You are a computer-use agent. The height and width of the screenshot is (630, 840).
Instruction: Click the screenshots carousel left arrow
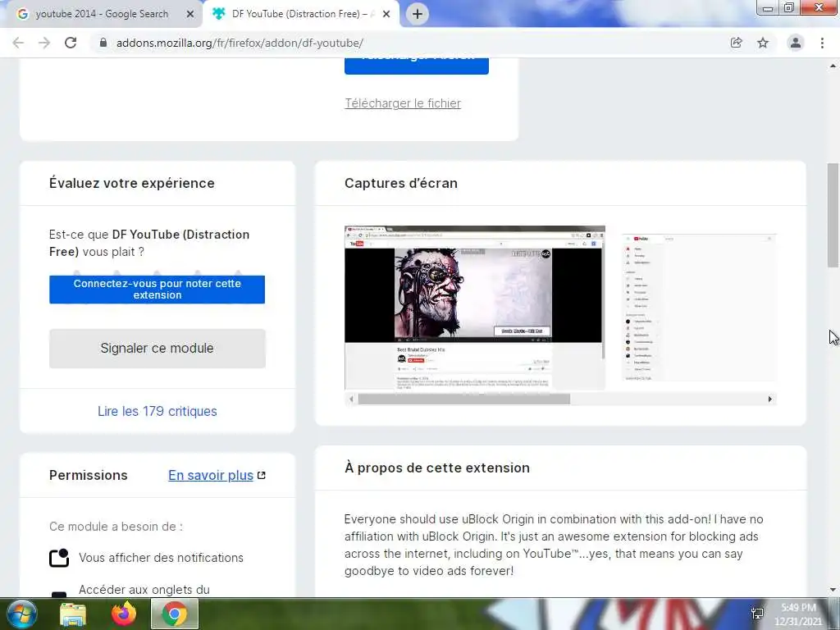coord(351,399)
